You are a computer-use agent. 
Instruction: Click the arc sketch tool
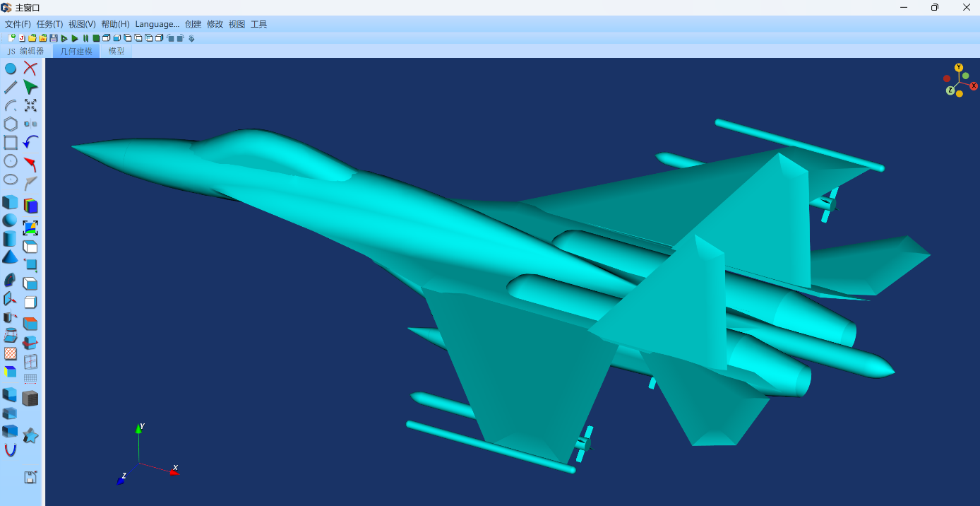click(11, 106)
